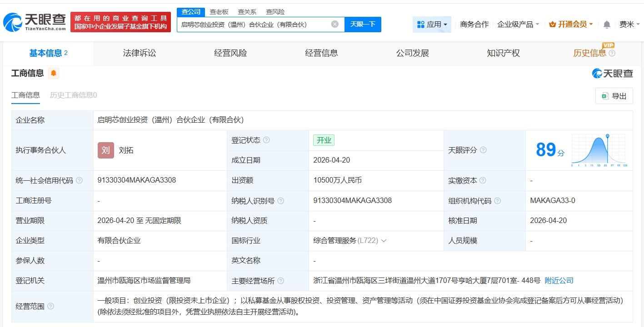The image size is (644, 327).
Task: Click 刘拓's red avatar icon
Action: pyautogui.click(x=105, y=150)
